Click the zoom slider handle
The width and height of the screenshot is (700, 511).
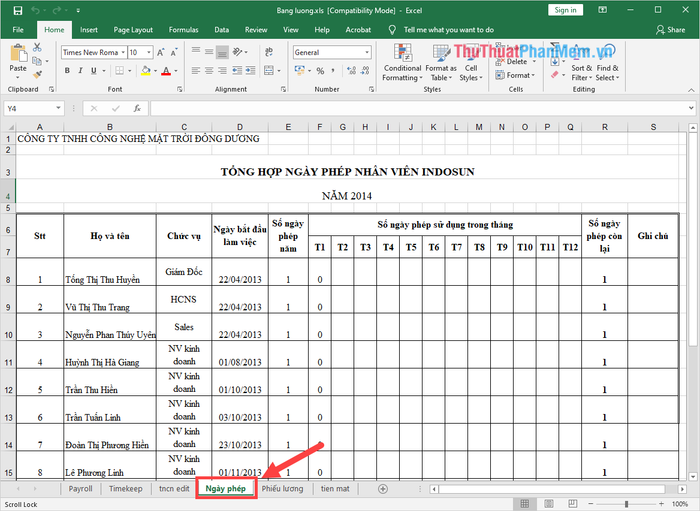pos(626,504)
